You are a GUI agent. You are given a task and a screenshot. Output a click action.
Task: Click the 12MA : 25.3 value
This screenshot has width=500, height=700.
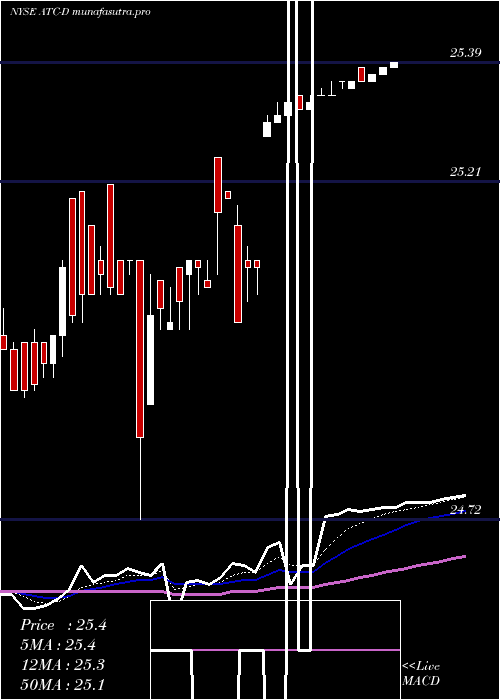pos(62,665)
